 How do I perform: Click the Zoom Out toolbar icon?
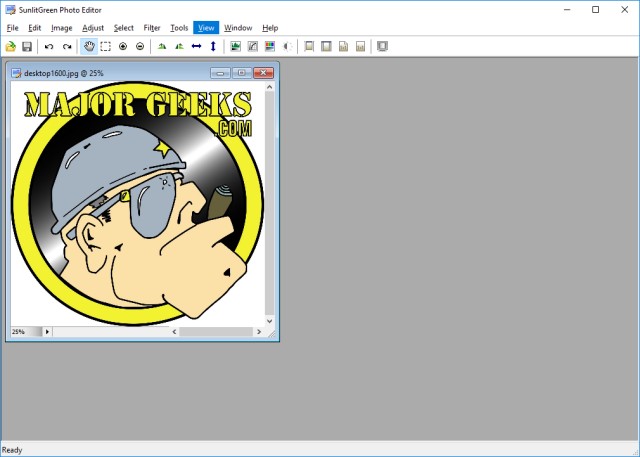(x=140, y=46)
